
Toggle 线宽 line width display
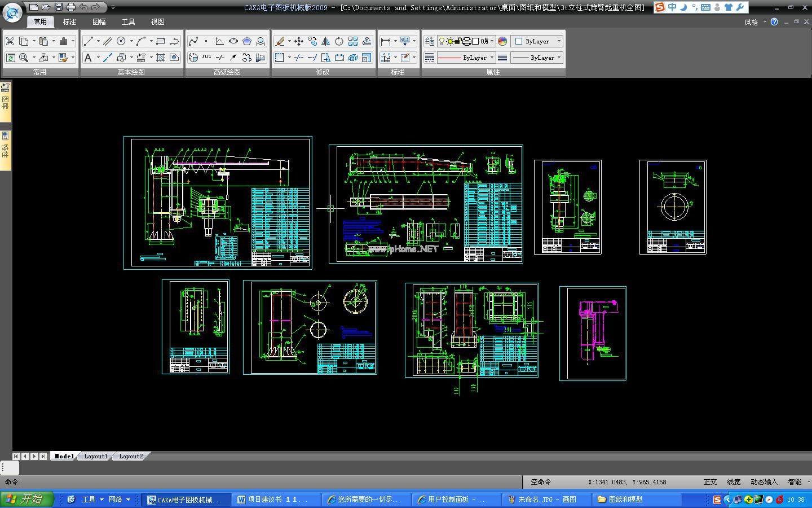coord(734,482)
